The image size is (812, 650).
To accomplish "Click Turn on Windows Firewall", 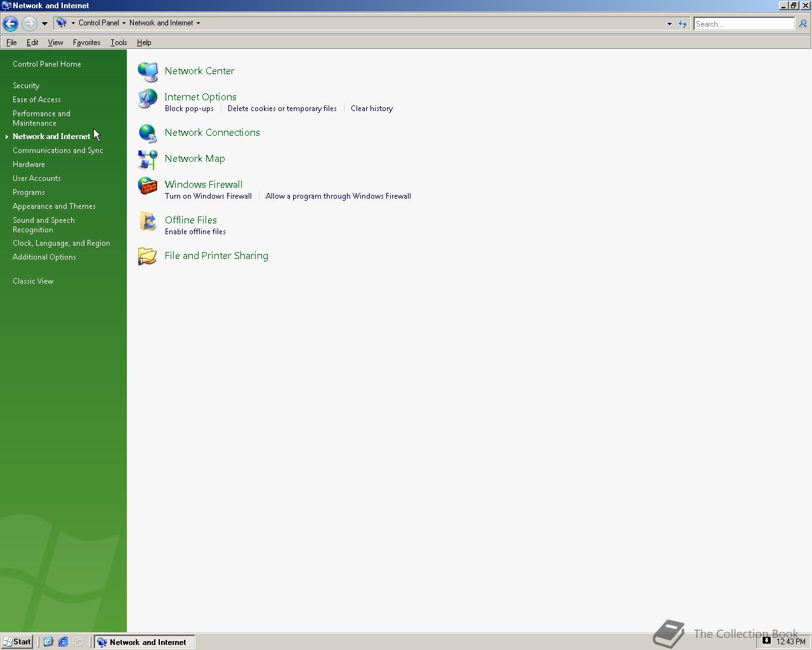I will [208, 196].
